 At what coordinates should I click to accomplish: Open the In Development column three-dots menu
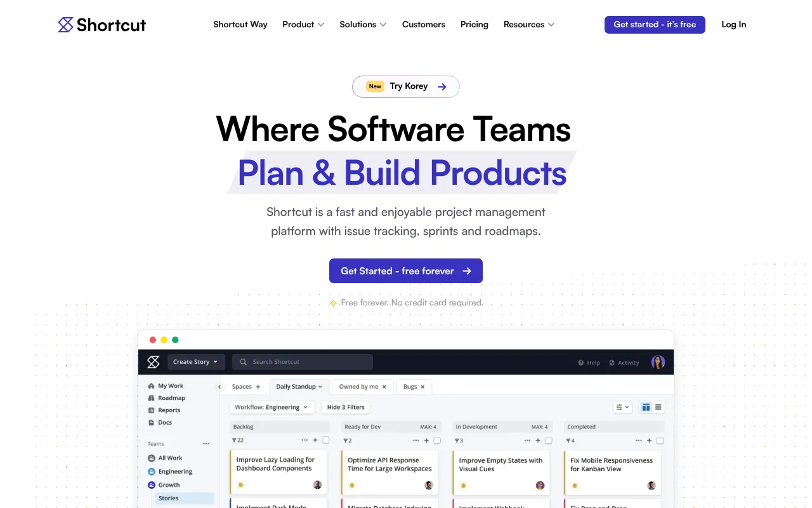tap(528, 440)
